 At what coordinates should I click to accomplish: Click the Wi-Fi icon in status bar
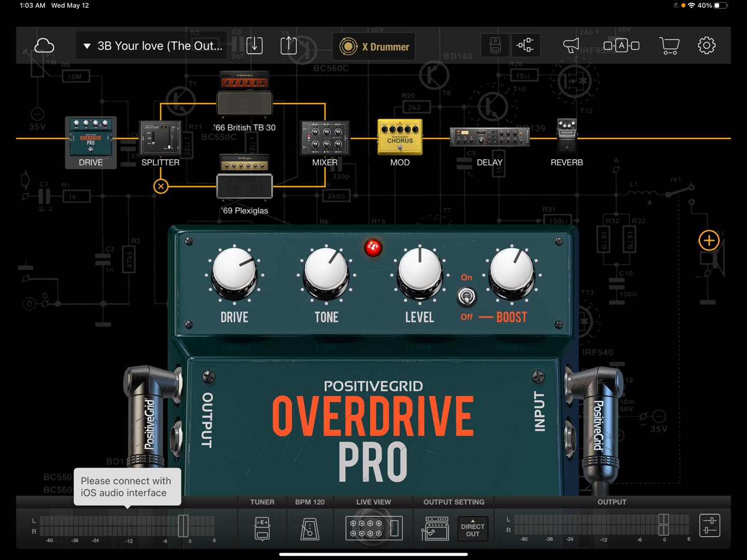pos(691,5)
